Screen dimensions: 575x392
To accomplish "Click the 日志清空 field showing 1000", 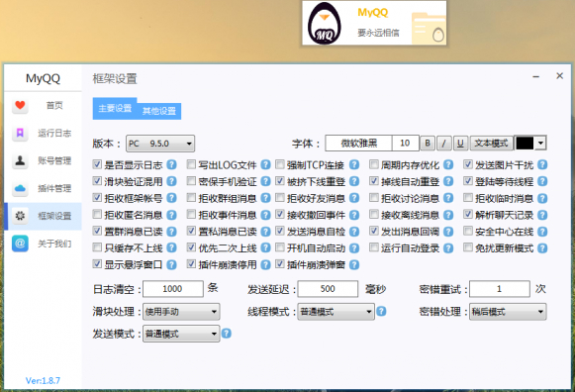I will [173, 289].
